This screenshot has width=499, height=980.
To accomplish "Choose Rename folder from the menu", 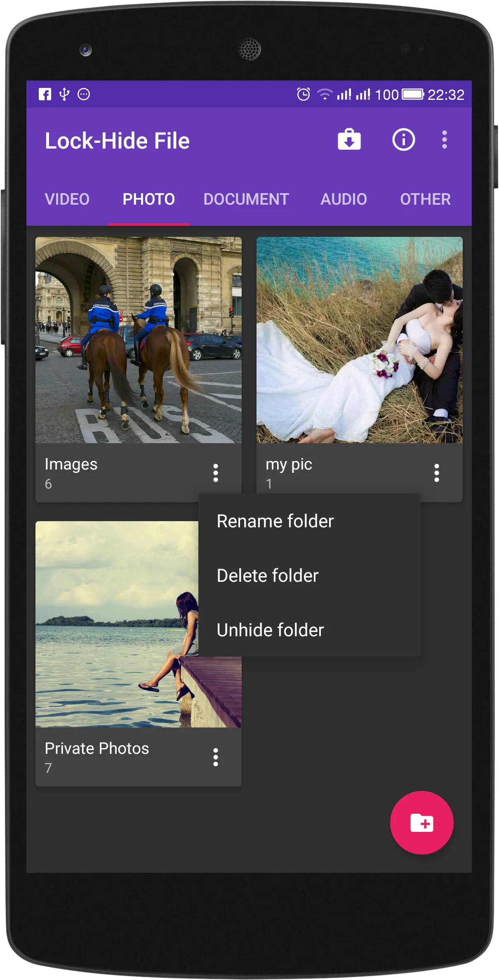I will tap(309, 521).
